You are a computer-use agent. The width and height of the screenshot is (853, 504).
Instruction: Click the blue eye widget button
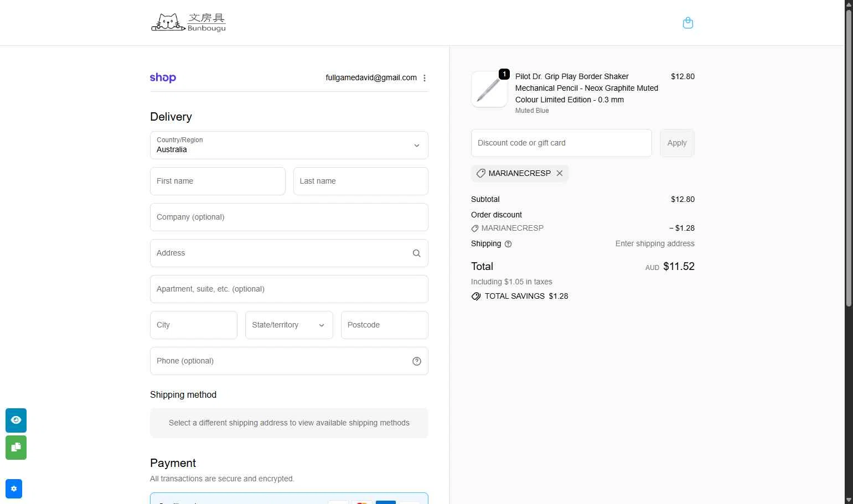(16, 420)
